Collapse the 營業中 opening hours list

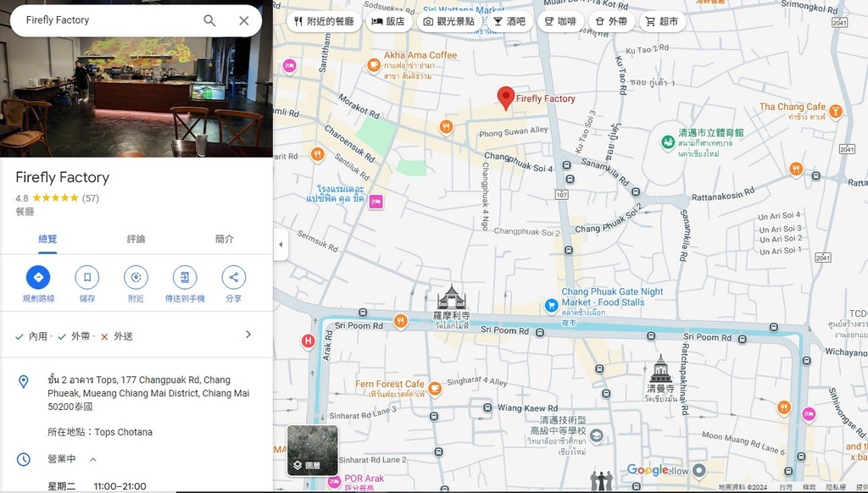[x=93, y=459]
